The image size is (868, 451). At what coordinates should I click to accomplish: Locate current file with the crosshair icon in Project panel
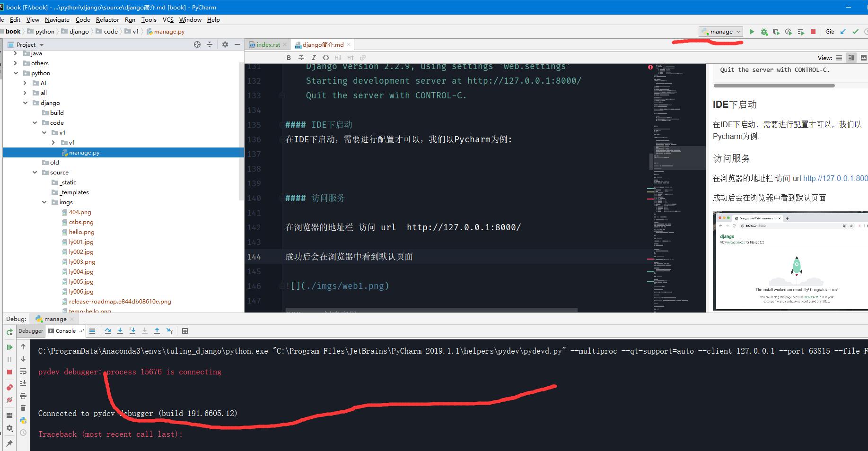pos(197,44)
